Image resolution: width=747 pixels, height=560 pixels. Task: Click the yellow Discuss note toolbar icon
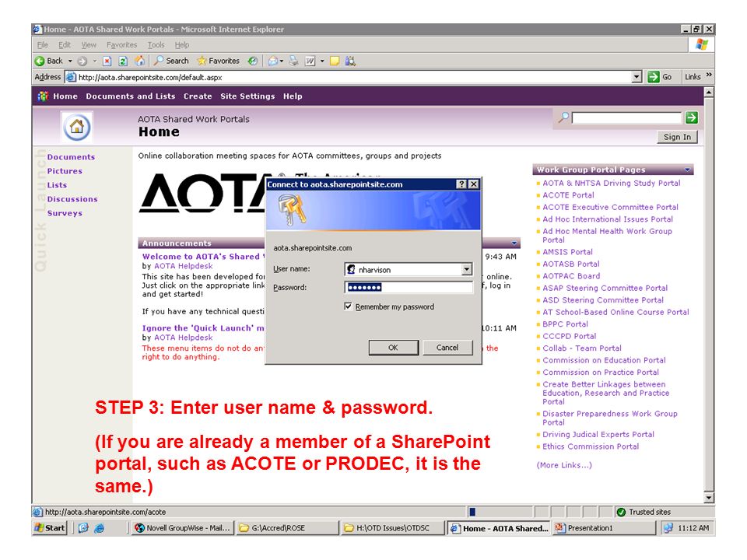click(x=335, y=61)
